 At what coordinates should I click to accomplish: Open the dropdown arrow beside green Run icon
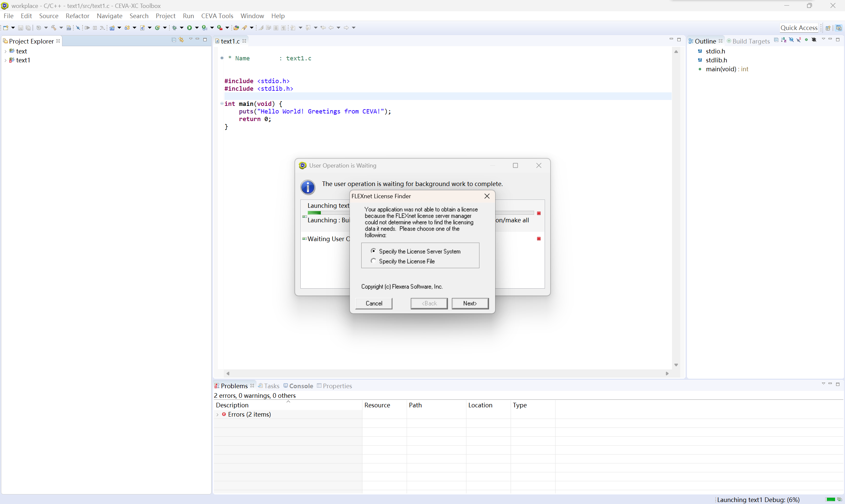point(197,28)
